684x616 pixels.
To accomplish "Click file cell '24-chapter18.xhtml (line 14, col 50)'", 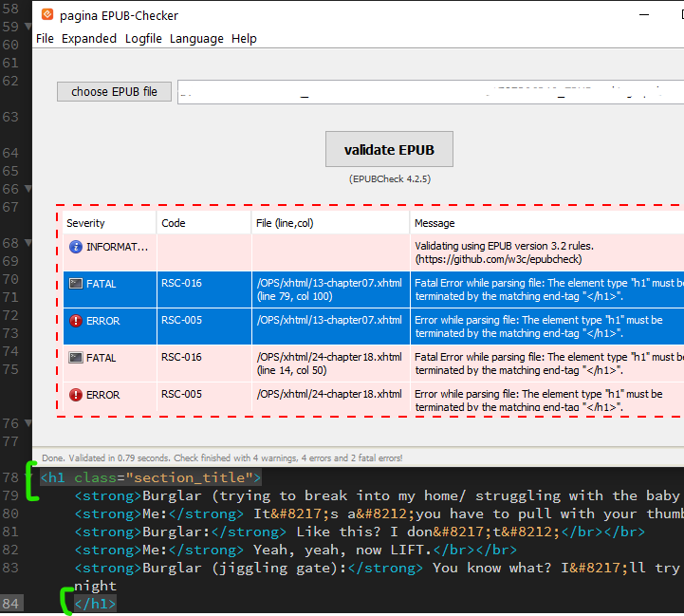I will 330,364.
